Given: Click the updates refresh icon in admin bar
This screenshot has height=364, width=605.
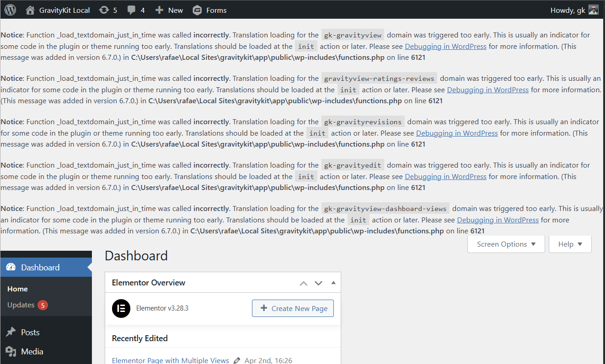Looking at the screenshot, I should pyautogui.click(x=104, y=10).
